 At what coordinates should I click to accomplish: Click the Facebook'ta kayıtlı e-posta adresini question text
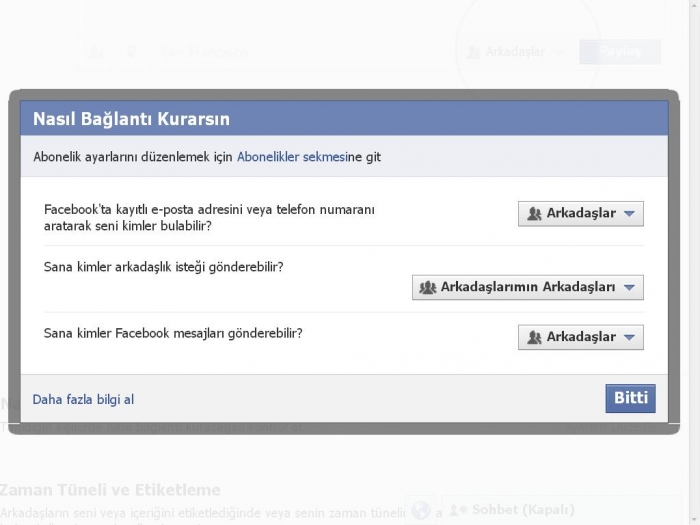coord(209,218)
